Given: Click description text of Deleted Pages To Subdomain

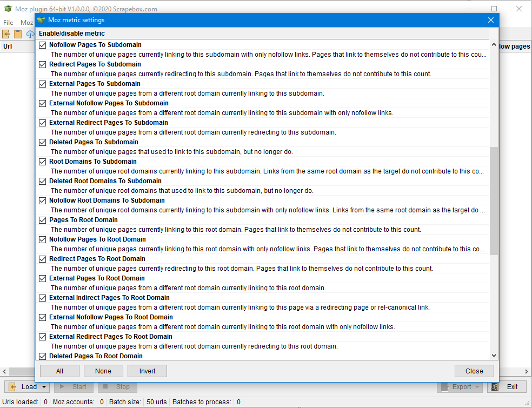Looking at the screenshot, I should pyautogui.click(x=172, y=152).
